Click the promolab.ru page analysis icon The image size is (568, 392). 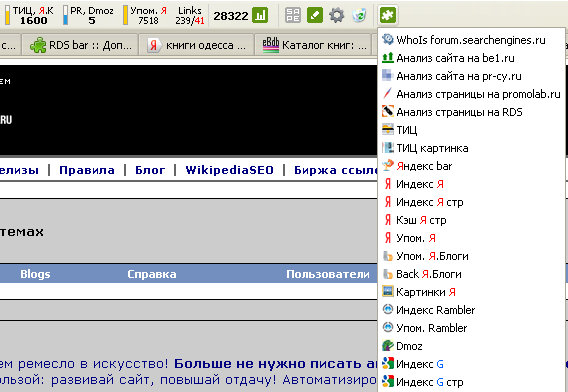point(388,93)
